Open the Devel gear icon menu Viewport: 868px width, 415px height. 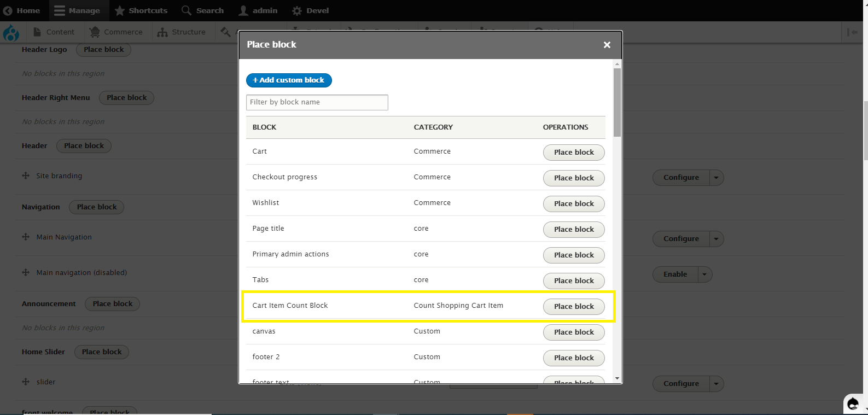(297, 10)
